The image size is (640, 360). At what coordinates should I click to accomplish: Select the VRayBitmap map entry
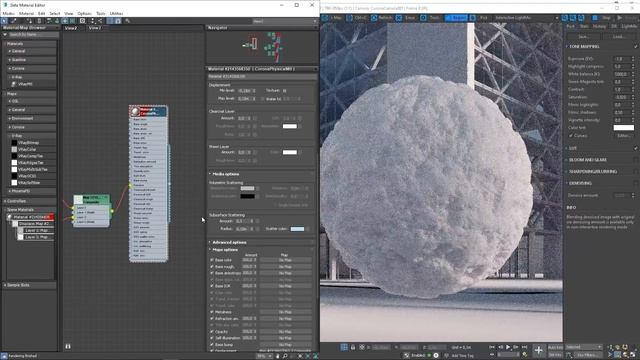(x=29, y=143)
